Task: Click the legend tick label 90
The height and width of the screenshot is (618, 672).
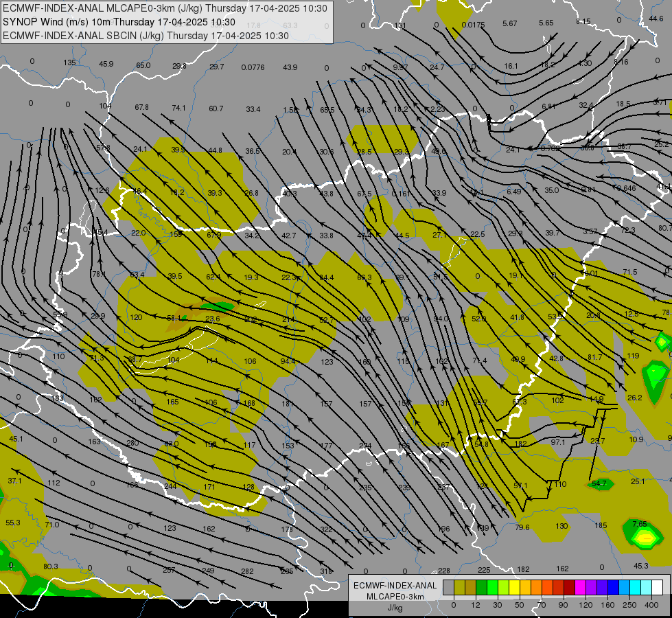Action: coord(563,605)
